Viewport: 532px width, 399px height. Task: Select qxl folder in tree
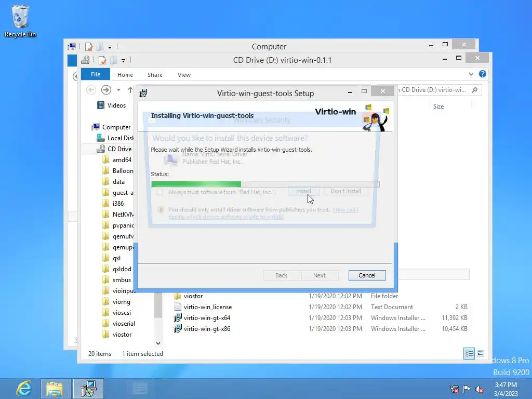[x=112, y=258]
